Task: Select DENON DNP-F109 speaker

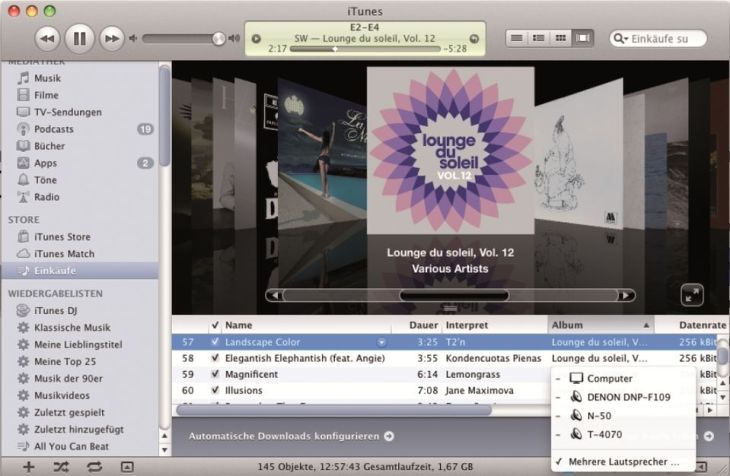Action: pos(623,397)
